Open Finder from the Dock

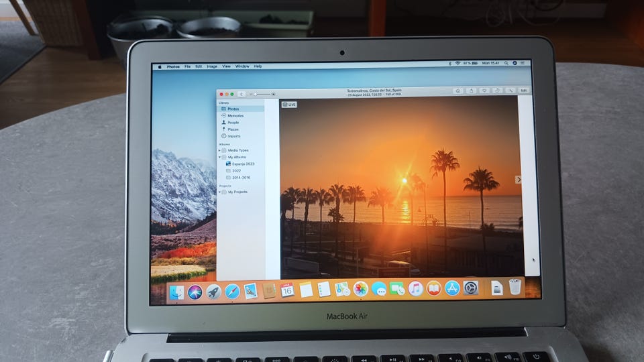pos(176,292)
